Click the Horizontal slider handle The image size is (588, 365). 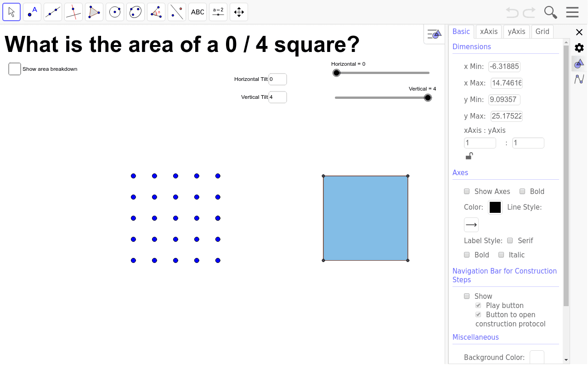(337, 73)
